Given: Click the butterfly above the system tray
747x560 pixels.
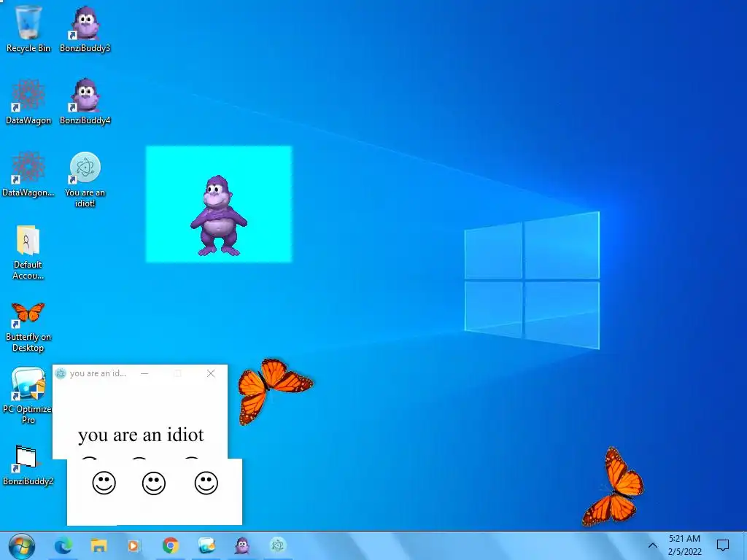Looking at the screenshot, I should pyautogui.click(x=613, y=486).
